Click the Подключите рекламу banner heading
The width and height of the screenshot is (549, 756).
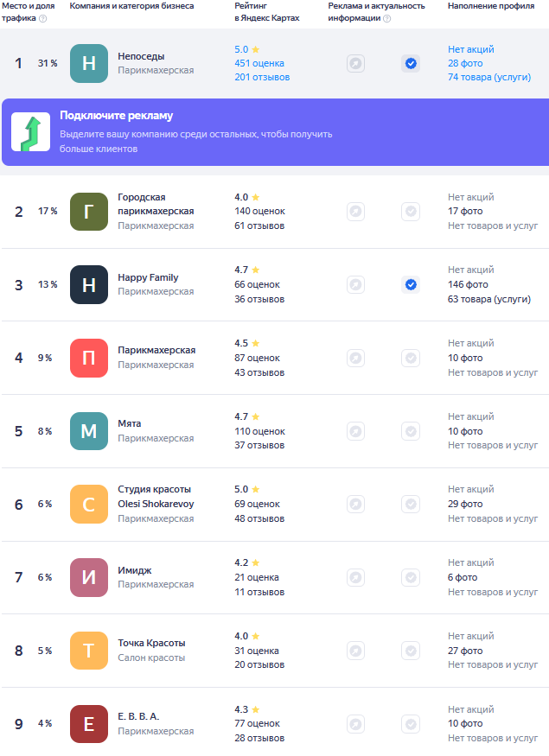pos(116,116)
